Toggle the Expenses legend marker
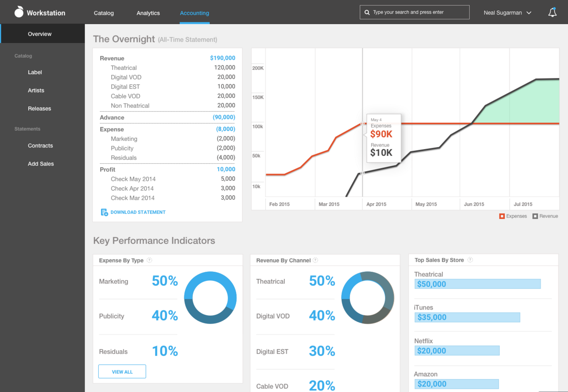This screenshot has height=392, width=568. tap(502, 216)
